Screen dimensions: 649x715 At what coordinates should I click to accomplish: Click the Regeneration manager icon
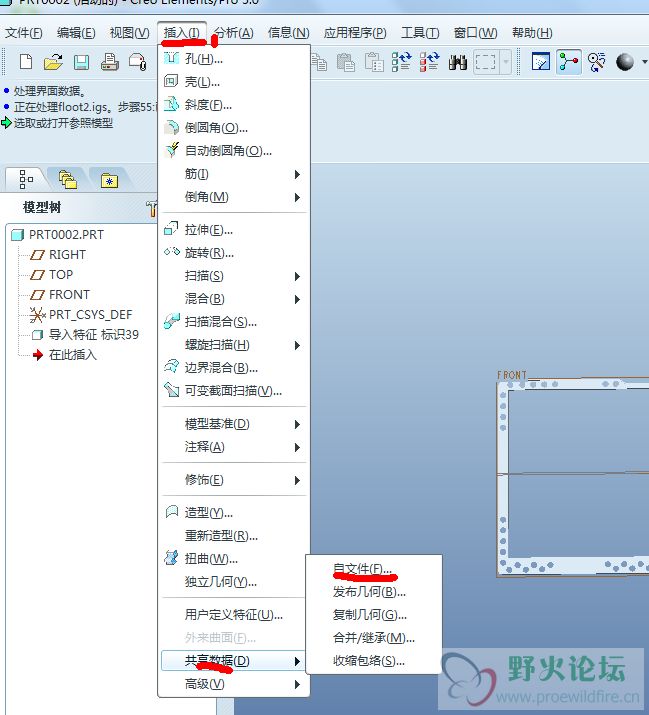click(x=429, y=62)
